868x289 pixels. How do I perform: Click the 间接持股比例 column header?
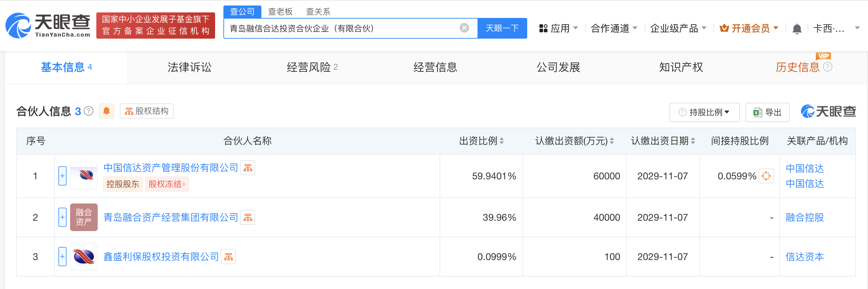tap(740, 141)
